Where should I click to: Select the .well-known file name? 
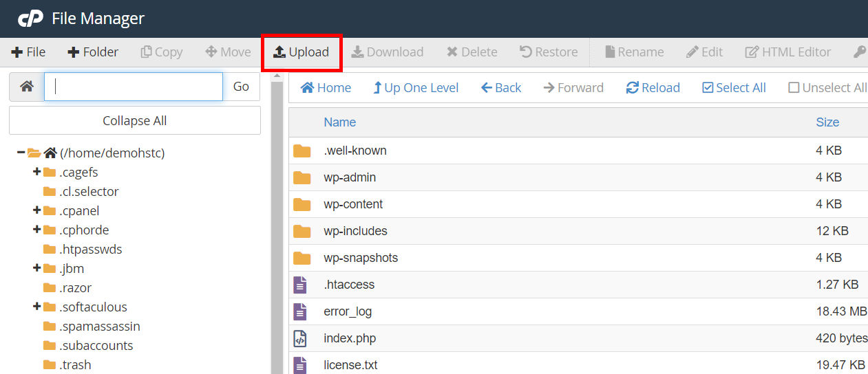[355, 151]
